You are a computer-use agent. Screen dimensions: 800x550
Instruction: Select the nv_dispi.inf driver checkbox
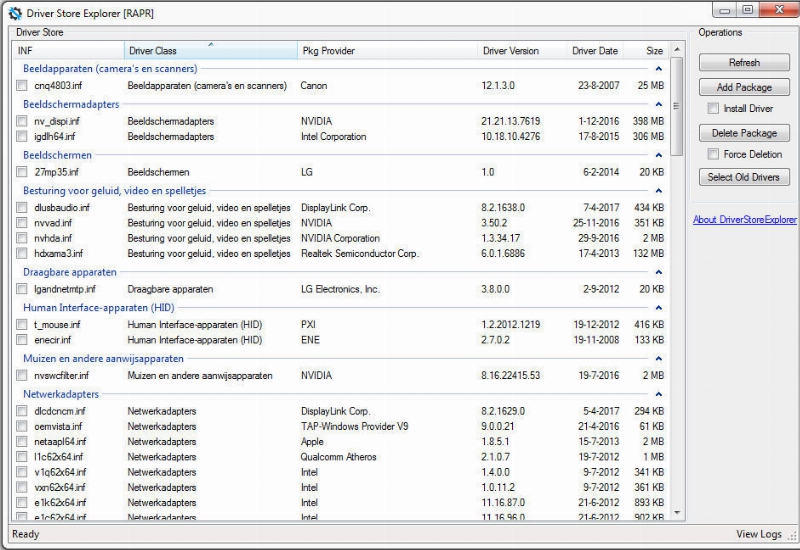tap(22, 121)
